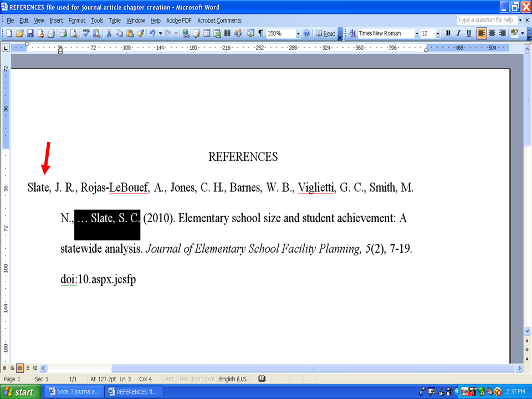Print the document using the printer icon
Image resolution: width=532 pixels, height=399 pixels.
click(x=63, y=33)
